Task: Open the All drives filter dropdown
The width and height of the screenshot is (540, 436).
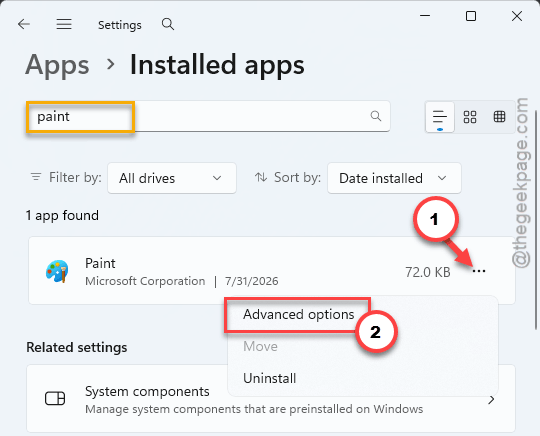Action: pos(172,178)
